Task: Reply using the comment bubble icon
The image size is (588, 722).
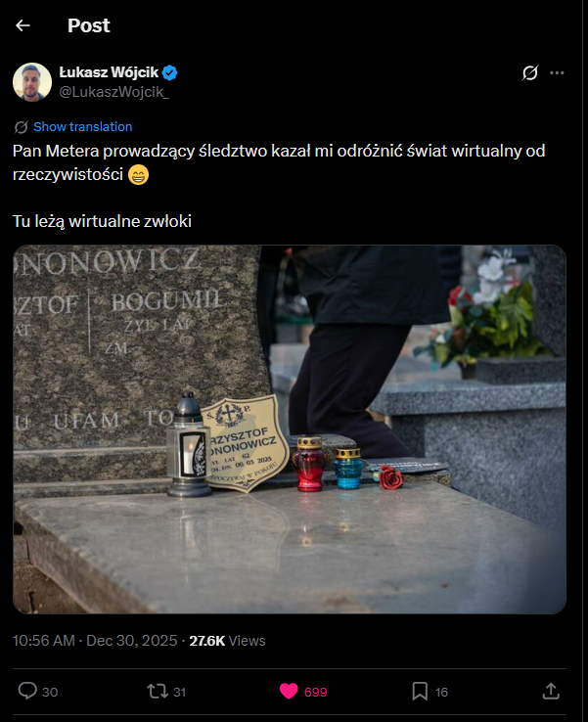Action: tap(27, 691)
